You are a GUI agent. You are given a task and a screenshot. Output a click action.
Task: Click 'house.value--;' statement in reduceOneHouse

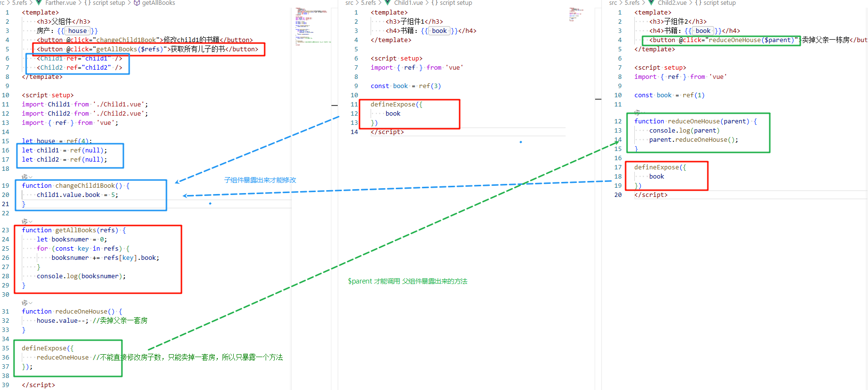coord(63,321)
